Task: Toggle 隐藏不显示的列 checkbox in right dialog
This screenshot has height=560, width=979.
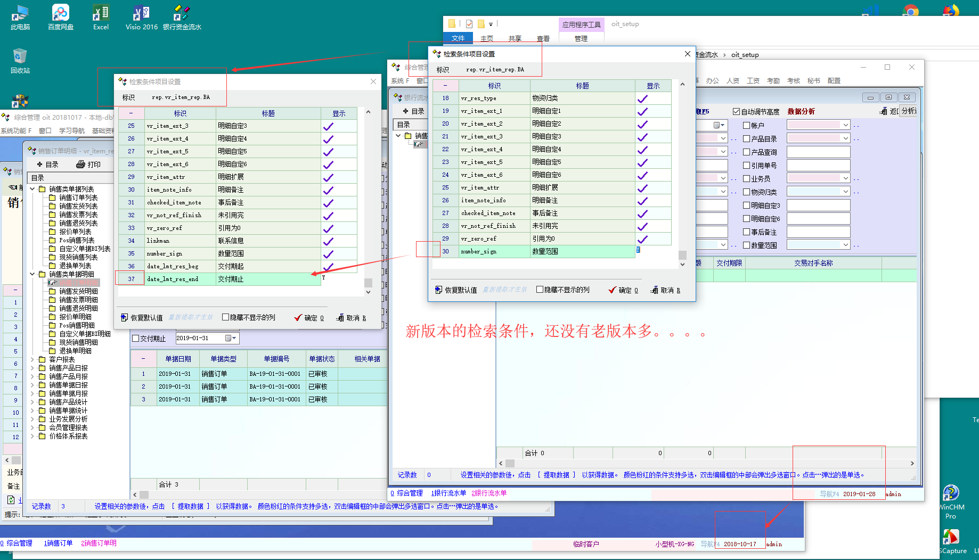Action: point(540,290)
